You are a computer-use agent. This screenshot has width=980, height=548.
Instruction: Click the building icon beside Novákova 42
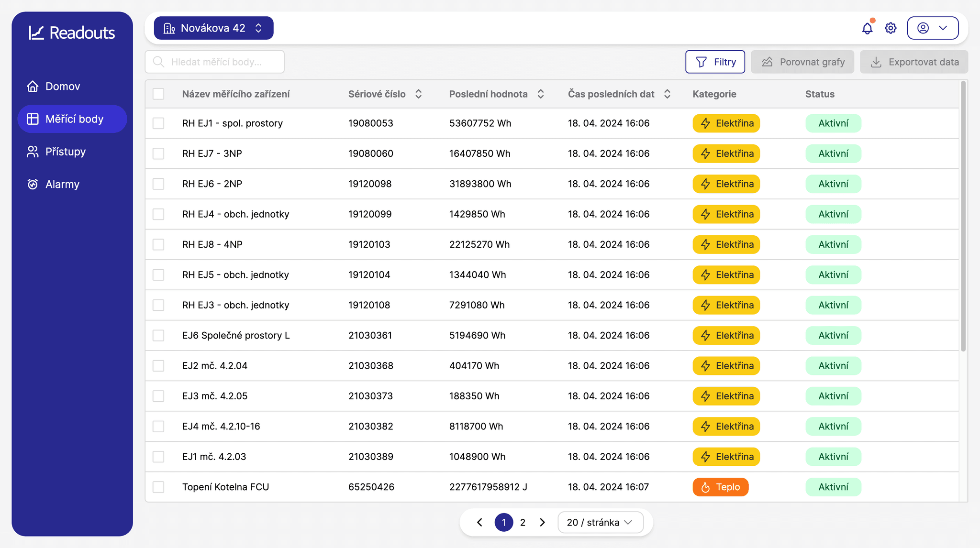(x=169, y=28)
